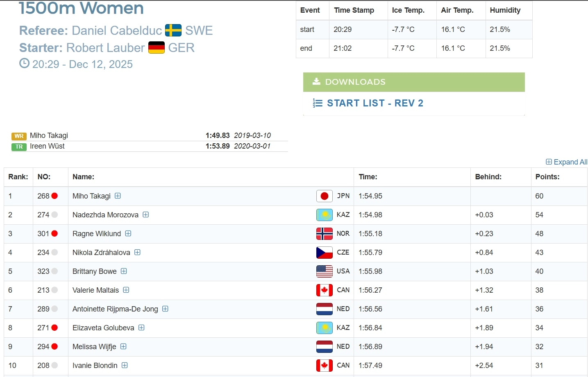Click the Japan flag icon beside Miho Takagi
588x377 pixels.
[x=324, y=196]
